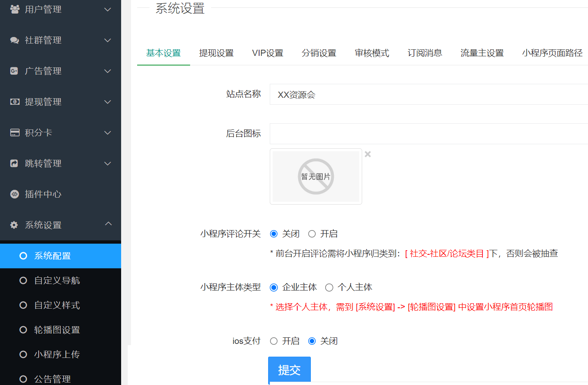Expand the 提现管理 menu chevron
Image resolution: width=588 pixels, height=385 pixels.
108,101
